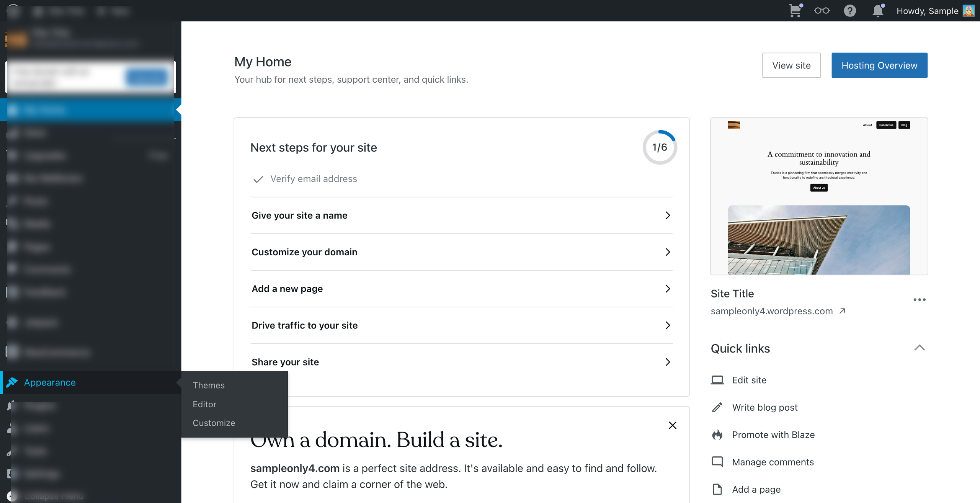The width and height of the screenshot is (980, 503).
Task: Open the Help question mark icon
Action: coord(849,11)
